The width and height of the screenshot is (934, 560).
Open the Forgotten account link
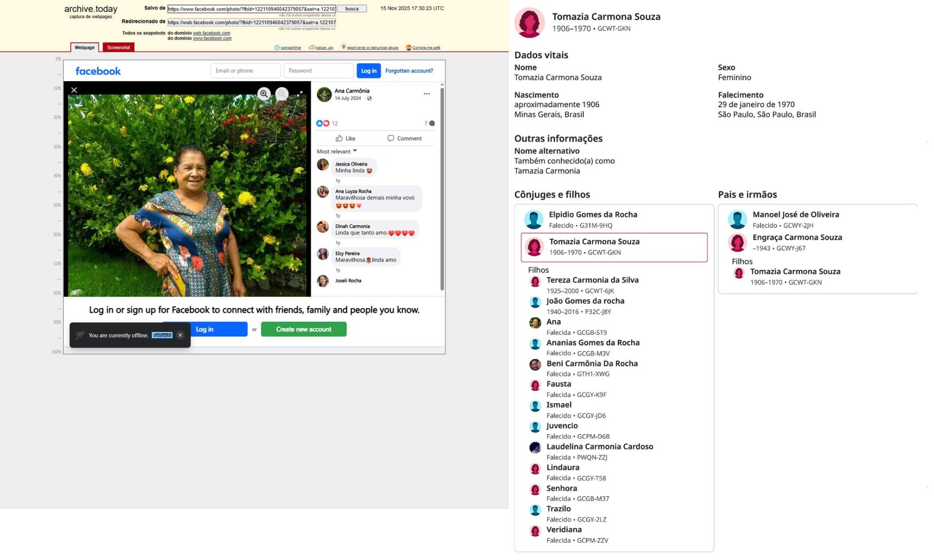(x=409, y=71)
